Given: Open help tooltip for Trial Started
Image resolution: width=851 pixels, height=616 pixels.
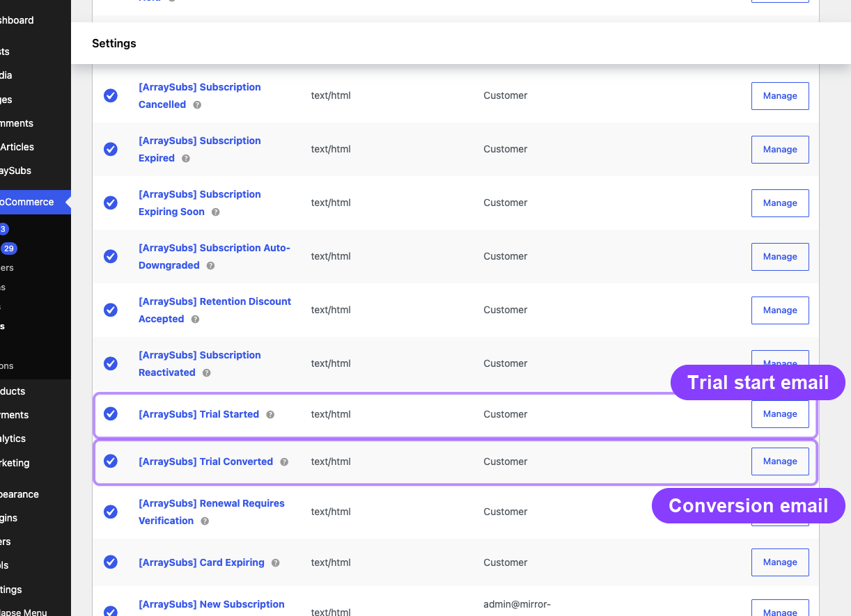Looking at the screenshot, I should click(270, 415).
